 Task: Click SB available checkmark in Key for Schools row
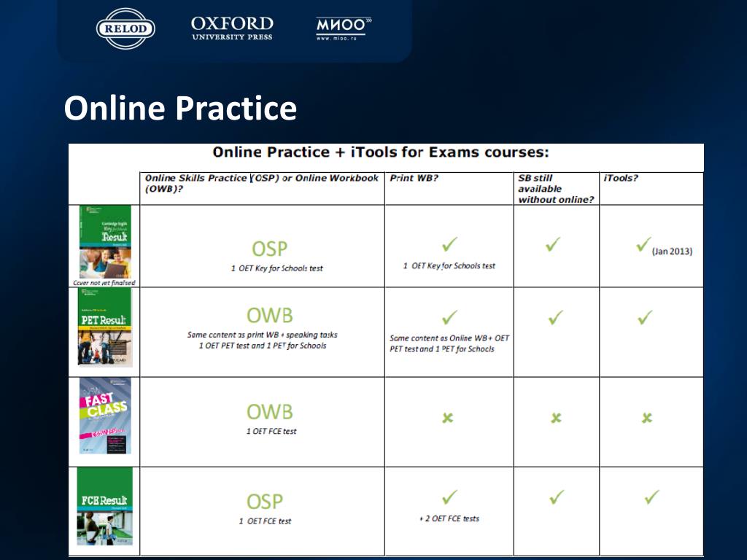coord(553,244)
